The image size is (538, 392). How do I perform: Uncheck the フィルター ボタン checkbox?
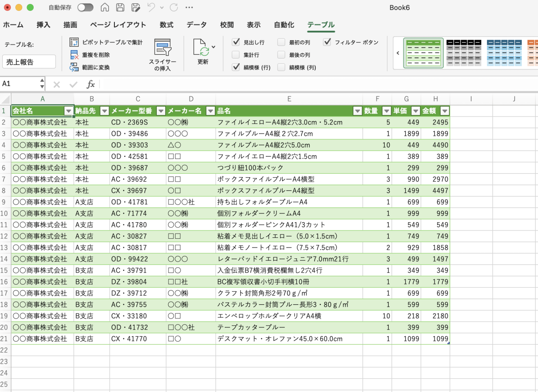click(x=327, y=42)
